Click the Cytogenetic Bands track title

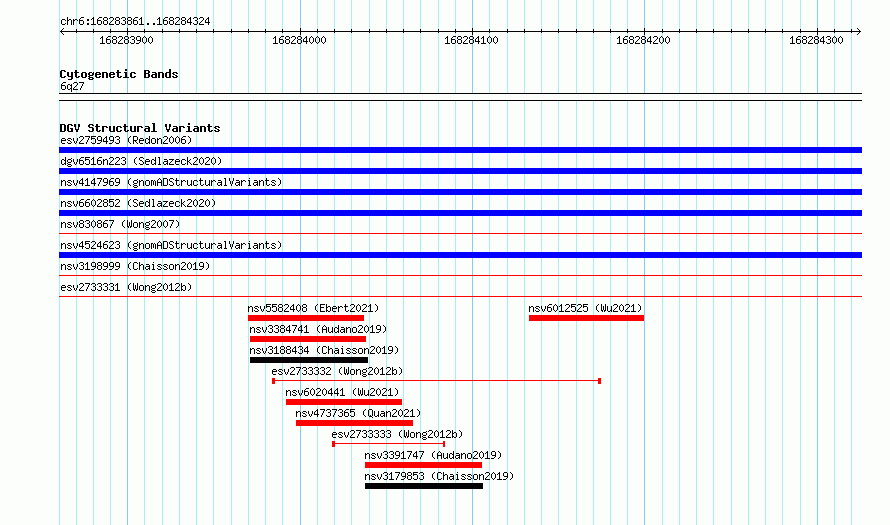[119, 74]
